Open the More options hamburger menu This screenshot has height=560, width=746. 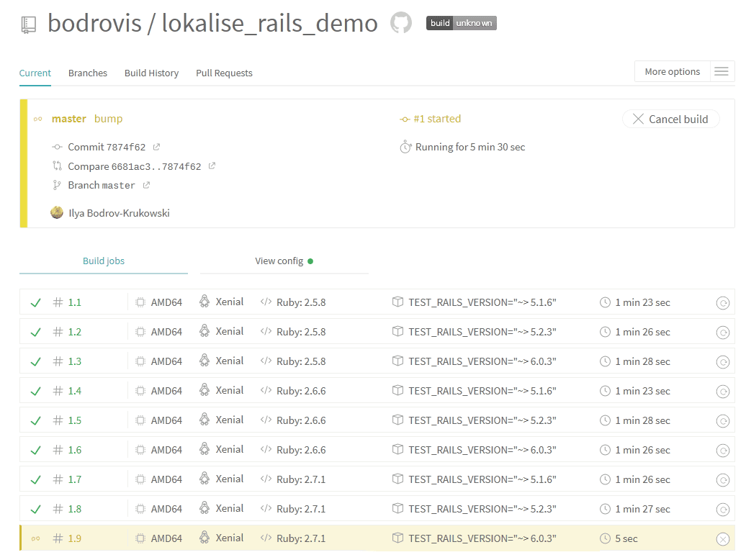[721, 72]
